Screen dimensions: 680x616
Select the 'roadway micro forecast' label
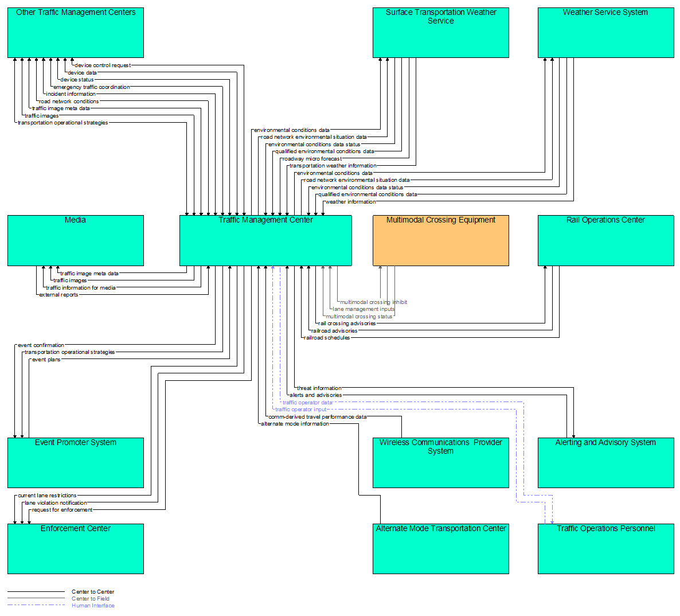(x=312, y=159)
